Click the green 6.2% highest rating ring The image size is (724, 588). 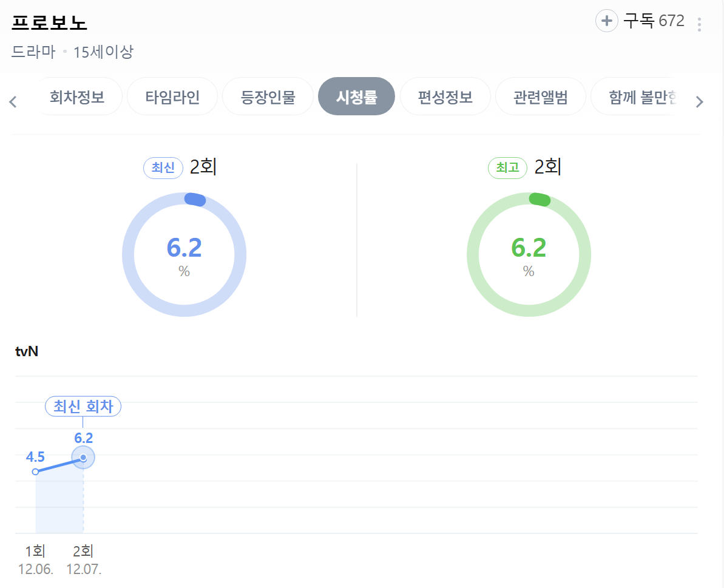pos(529,255)
